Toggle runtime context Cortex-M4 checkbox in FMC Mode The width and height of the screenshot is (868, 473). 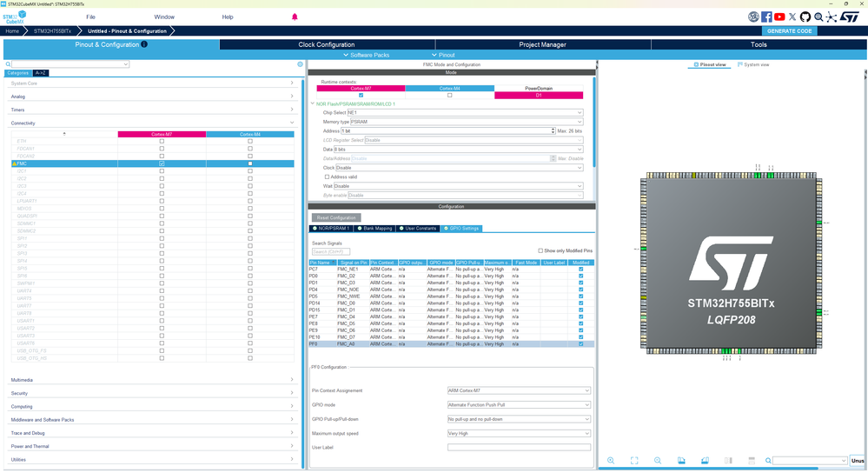[449, 96]
